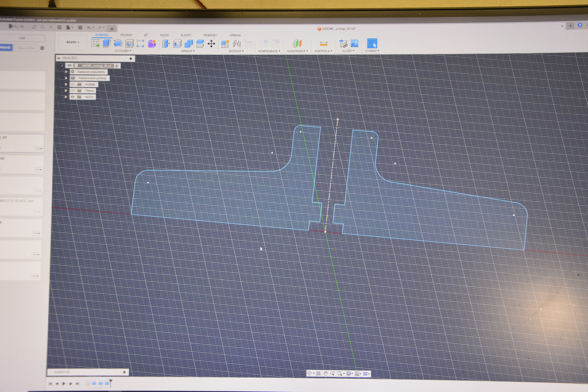Open the data panel grid icon
This screenshot has height=392, width=588.
tap(59, 28)
